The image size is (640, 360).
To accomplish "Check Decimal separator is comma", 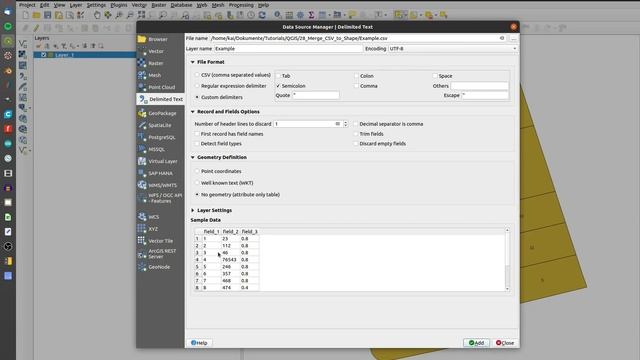I will [356, 124].
